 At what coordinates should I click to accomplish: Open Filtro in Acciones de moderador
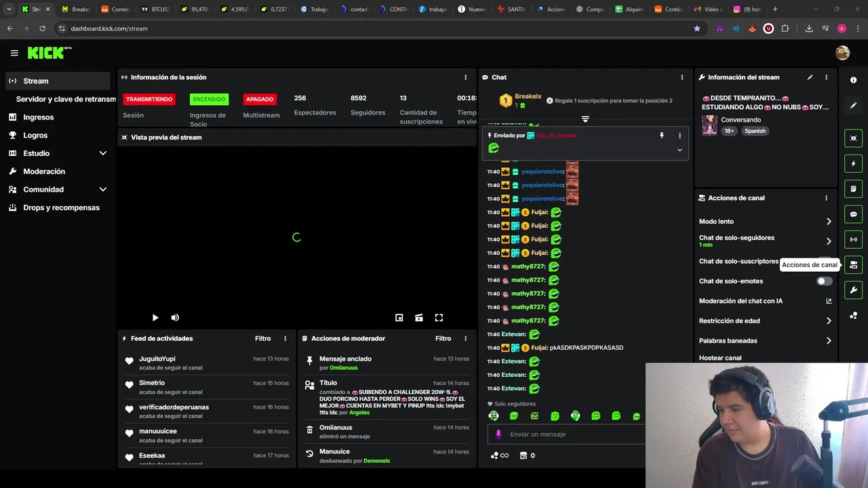pyautogui.click(x=443, y=338)
